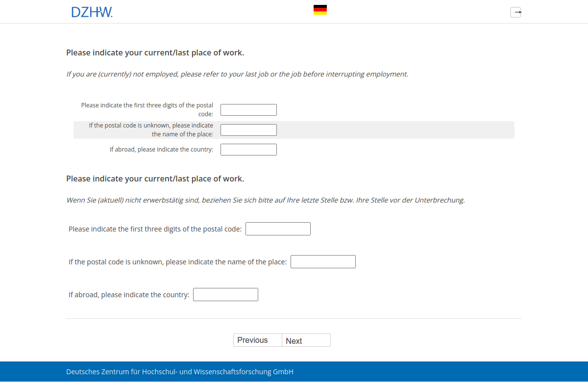The image size is (588, 386).
Task: Click the place name input in the grey row
Action: [248, 129]
